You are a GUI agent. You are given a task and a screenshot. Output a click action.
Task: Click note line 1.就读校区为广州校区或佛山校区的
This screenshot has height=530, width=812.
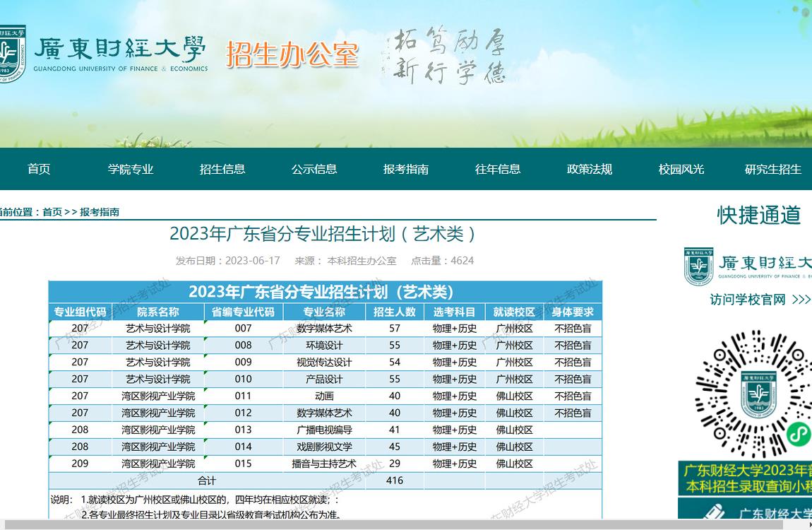point(210,500)
